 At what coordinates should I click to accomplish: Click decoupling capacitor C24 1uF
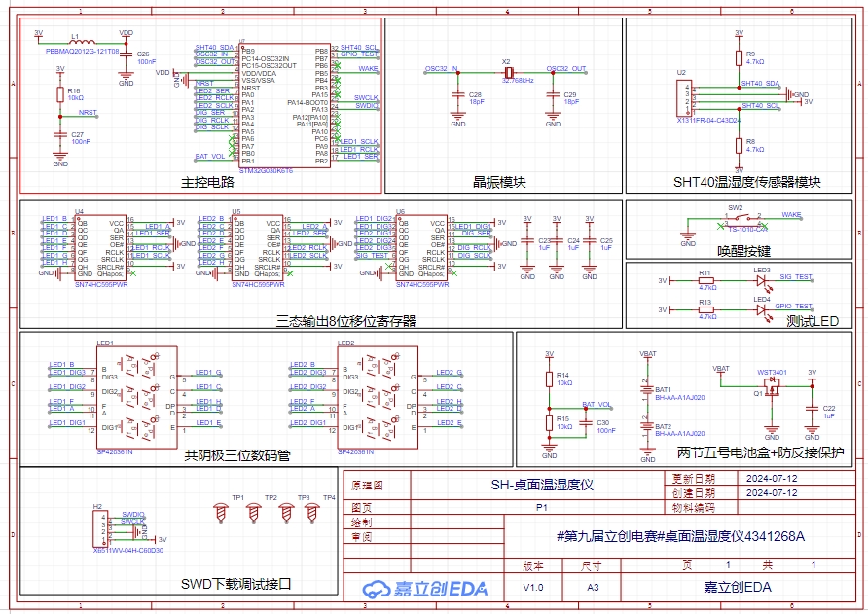(557, 241)
